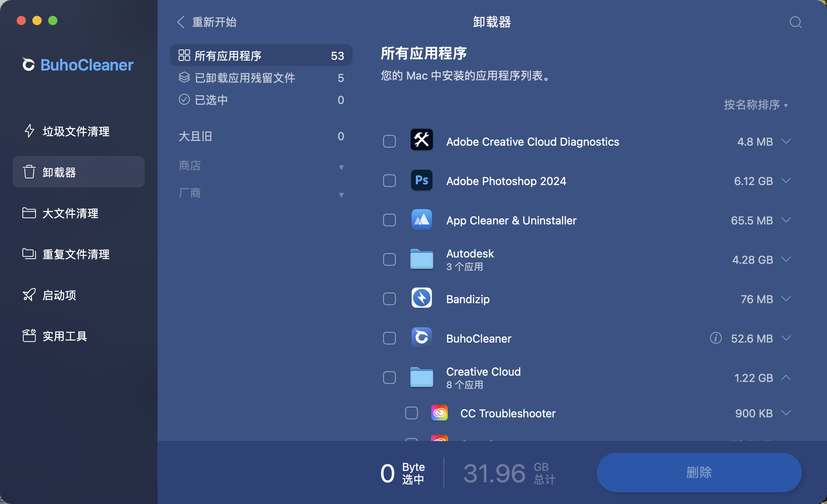Viewport: 827px width, 504px height.
Task: Click the rocket startup items icon
Action: [x=29, y=295]
